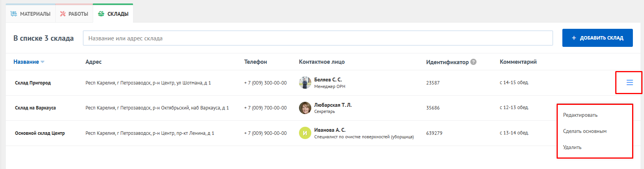Click Любарская Т. Л. avatar photo
644x169 pixels.
pos(305,108)
